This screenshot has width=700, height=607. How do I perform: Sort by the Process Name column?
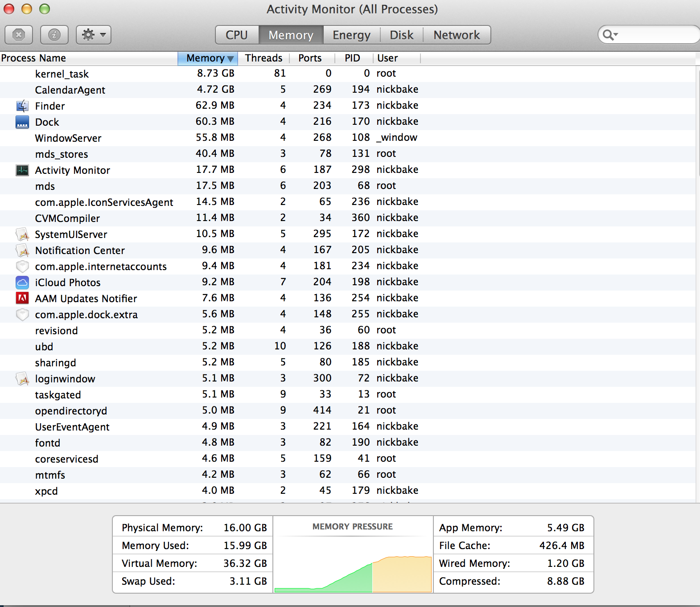[x=89, y=58]
